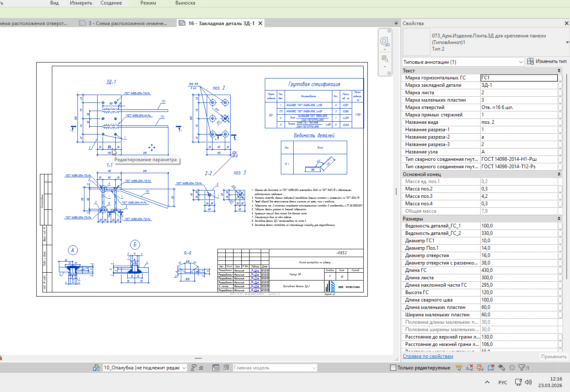Open the 'Измерить' ribbon panel
Screen dimensions: 570x392
(81, 3)
